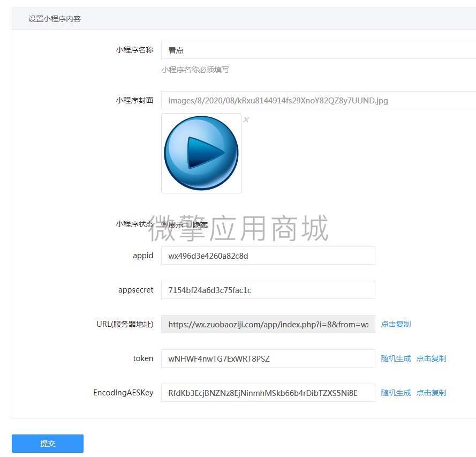Click the appsecret input field
476x457 pixels.
268,290
